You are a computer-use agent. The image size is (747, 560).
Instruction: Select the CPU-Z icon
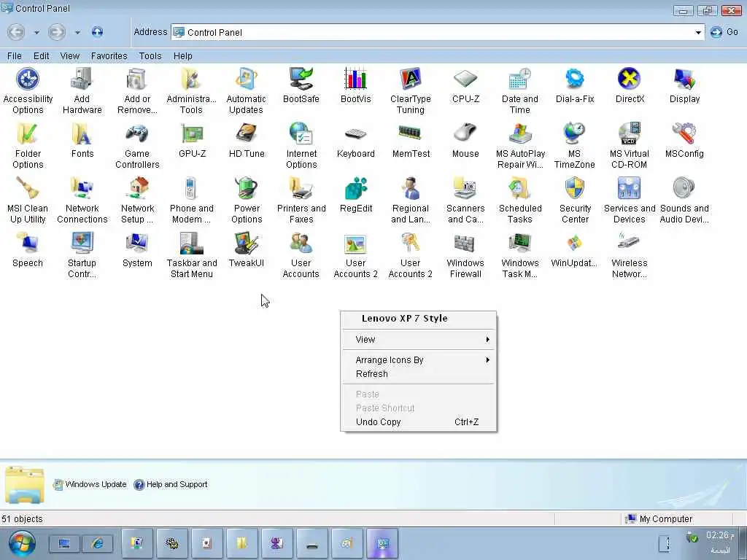coord(465,79)
